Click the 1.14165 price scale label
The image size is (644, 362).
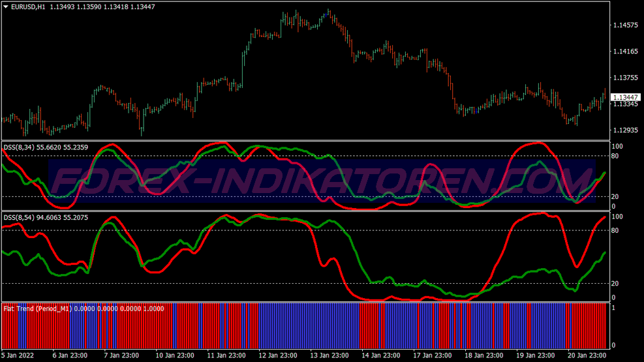(x=626, y=52)
